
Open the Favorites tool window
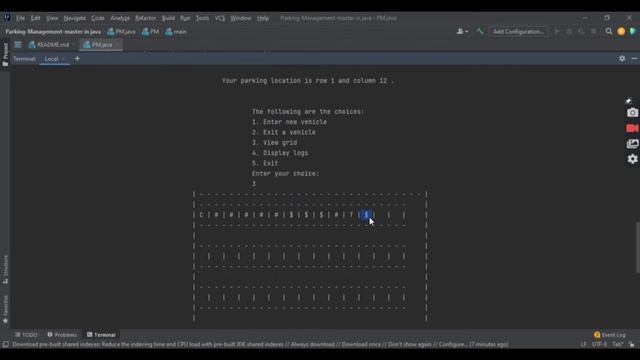click(5, 309)
